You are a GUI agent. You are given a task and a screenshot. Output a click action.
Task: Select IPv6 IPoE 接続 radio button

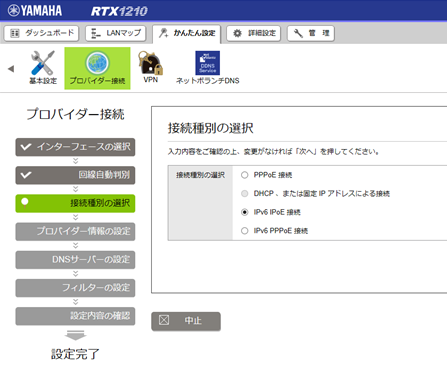tap(245, 212)
